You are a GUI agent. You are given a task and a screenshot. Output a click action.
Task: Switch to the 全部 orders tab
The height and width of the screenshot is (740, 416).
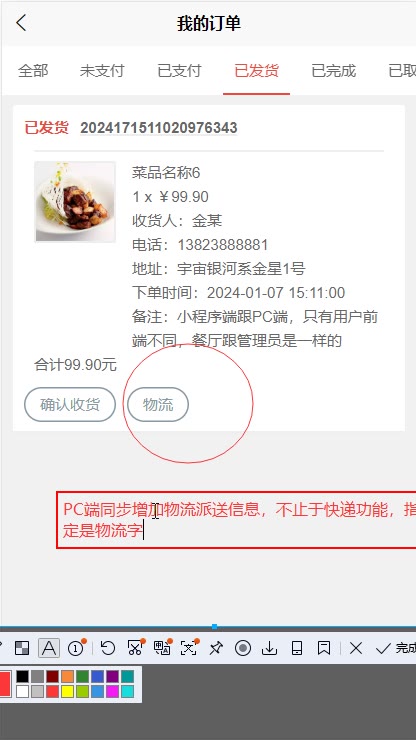point(33,71)
